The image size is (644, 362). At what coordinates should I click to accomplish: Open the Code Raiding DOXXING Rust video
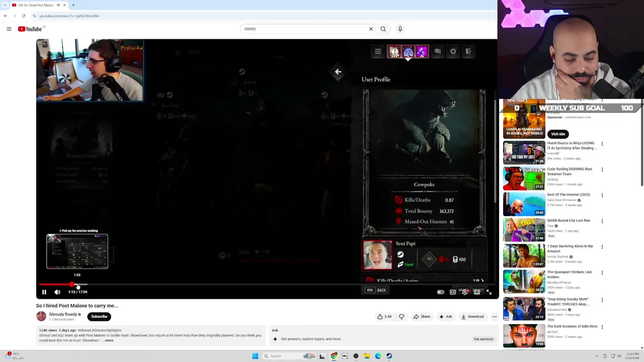point(524,178)
